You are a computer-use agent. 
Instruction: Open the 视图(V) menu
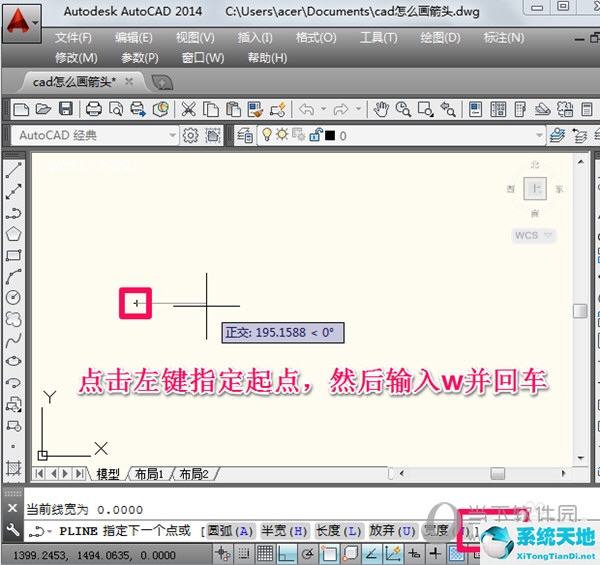pyautogui.click(x=195, y=38)
